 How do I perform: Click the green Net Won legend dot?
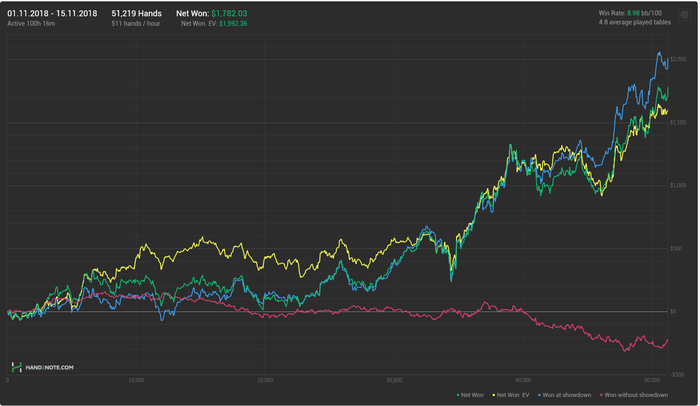(x=457, y=395)
